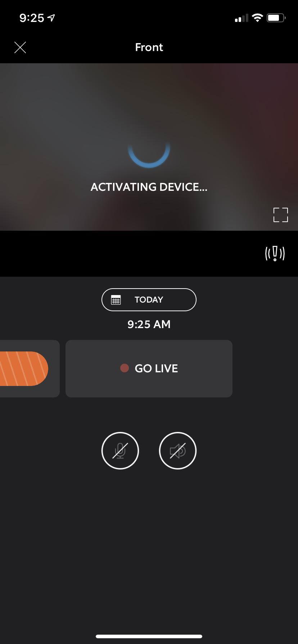Tap the cellular signal bars
This screenshot has width=298, height=644.
(241, 18)
